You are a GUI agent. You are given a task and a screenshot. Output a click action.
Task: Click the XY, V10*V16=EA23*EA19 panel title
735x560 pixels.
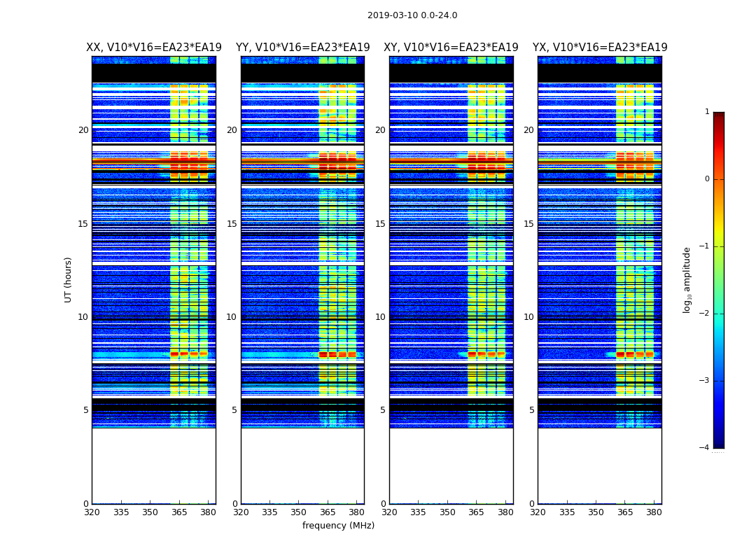click(451, 48)
